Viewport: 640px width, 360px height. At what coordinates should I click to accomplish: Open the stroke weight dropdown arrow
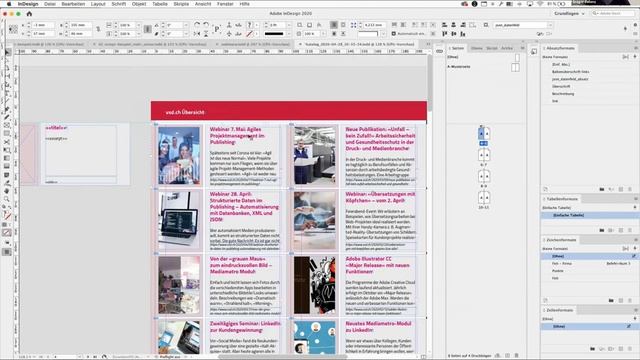[289, 25]
